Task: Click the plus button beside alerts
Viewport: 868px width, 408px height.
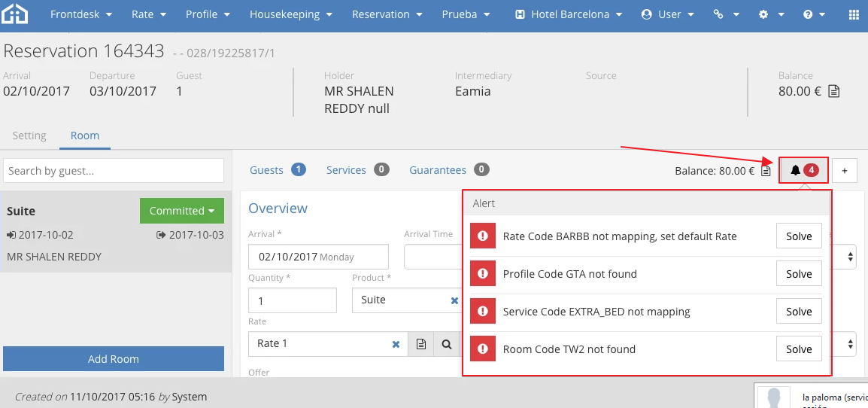Action: coord(844,171)
